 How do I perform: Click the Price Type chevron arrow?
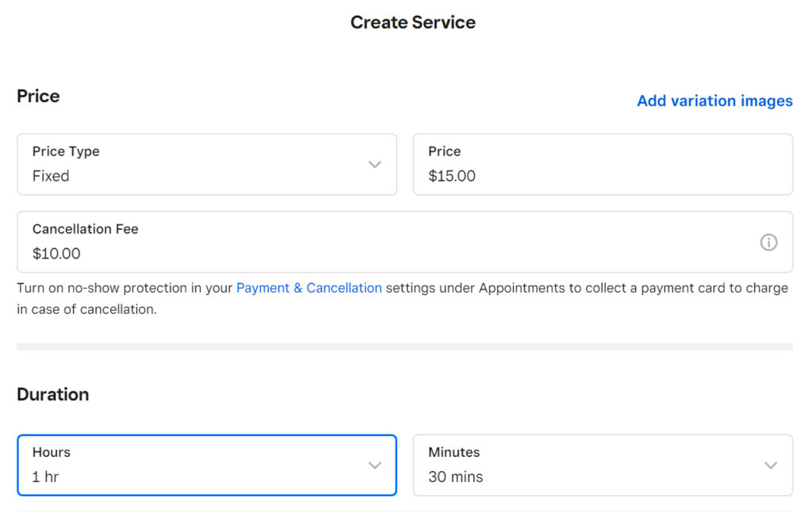(x=374, y=164)
